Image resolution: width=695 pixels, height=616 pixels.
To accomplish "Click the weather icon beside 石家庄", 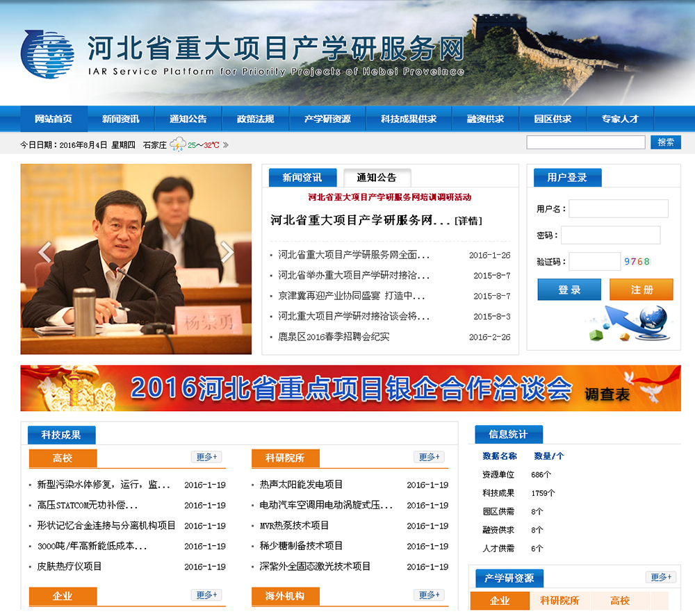I will coord(178,145).
